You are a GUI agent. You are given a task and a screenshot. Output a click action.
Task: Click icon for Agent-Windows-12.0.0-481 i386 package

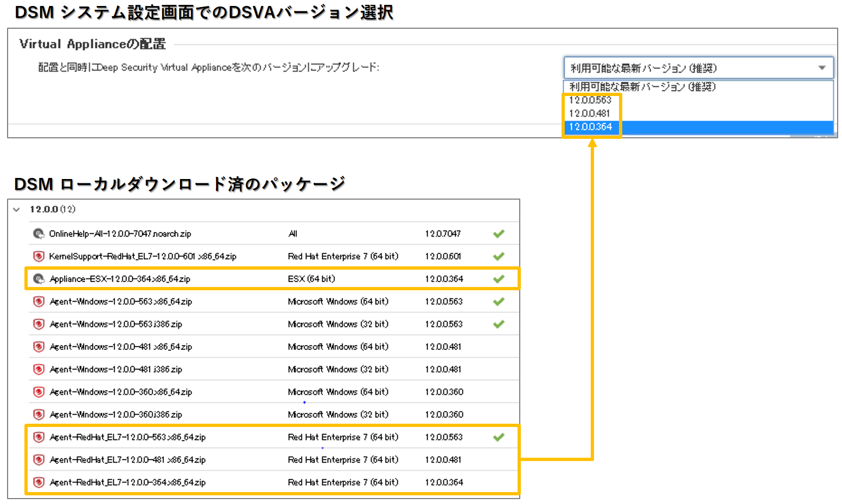pyautogui.click(x=39, y=369)
